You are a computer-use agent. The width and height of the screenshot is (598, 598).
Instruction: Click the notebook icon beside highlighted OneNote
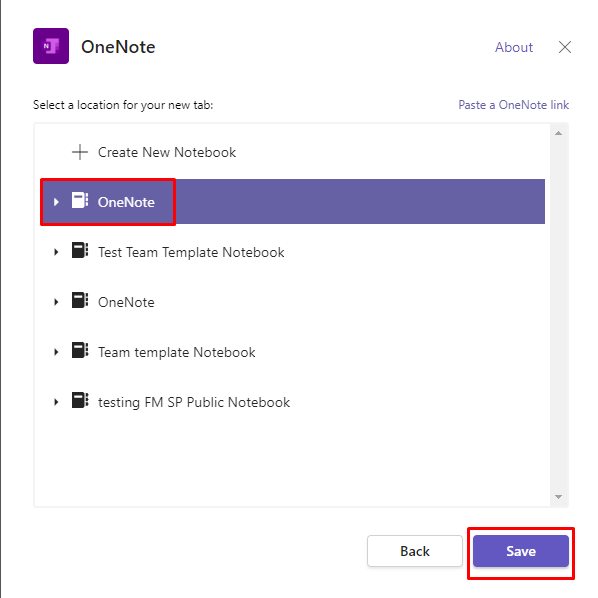[x=80, y=200]
